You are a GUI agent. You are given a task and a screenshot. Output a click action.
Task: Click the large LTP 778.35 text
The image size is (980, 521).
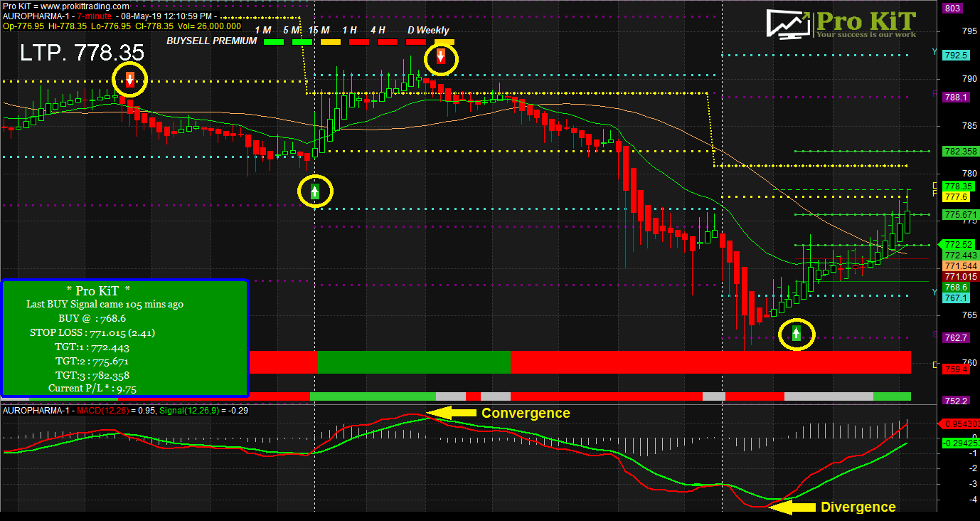click(x=82, y=52)
